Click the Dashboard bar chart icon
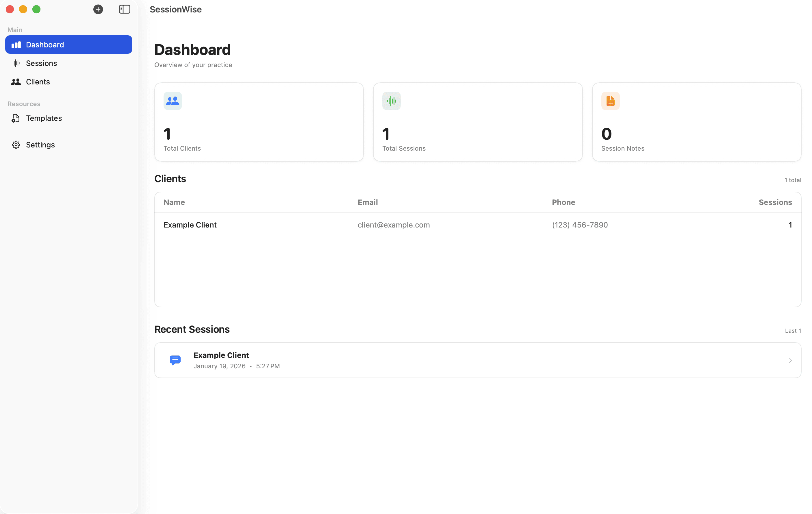 (x=16, y=45)
